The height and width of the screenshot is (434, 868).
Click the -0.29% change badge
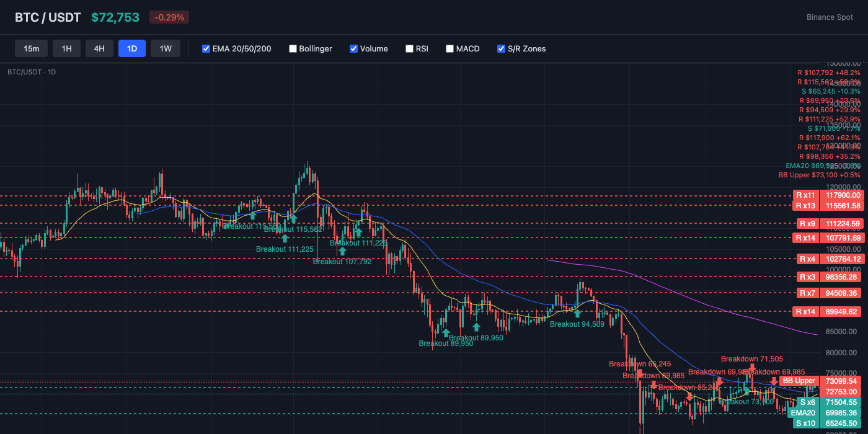pyautogui.click(x=167, y=17)
